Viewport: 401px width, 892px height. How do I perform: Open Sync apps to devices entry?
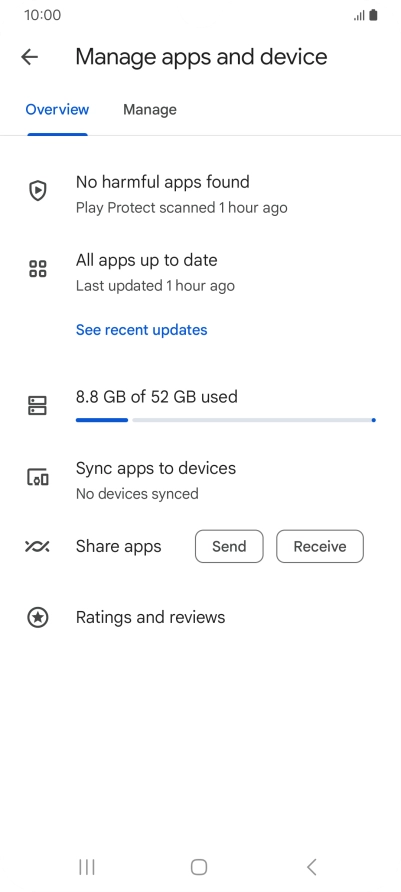[x=200, y=480]
